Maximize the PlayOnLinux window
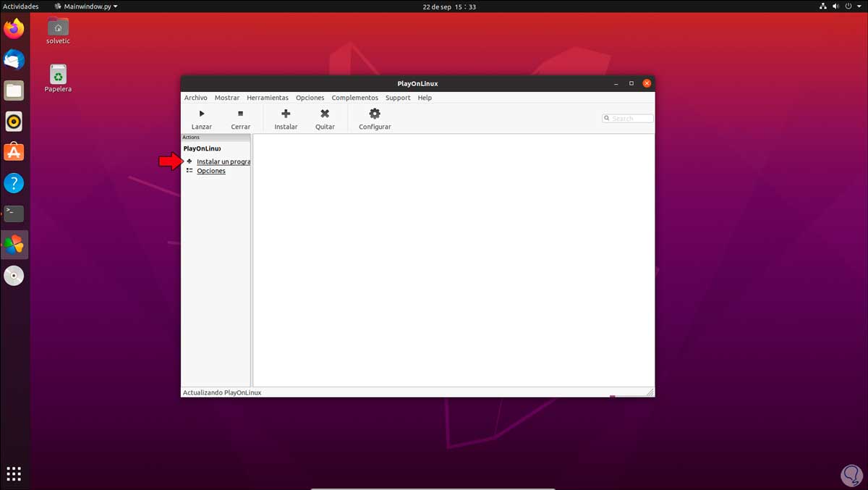The height and width of the screenshot is (490, 868). click(631, 83)
